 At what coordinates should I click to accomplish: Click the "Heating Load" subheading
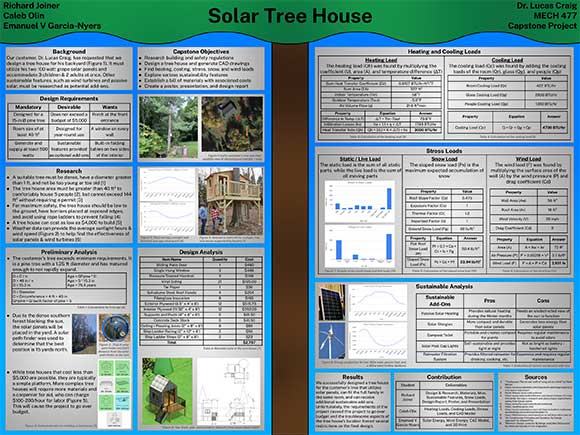click(x=381, y=60)
